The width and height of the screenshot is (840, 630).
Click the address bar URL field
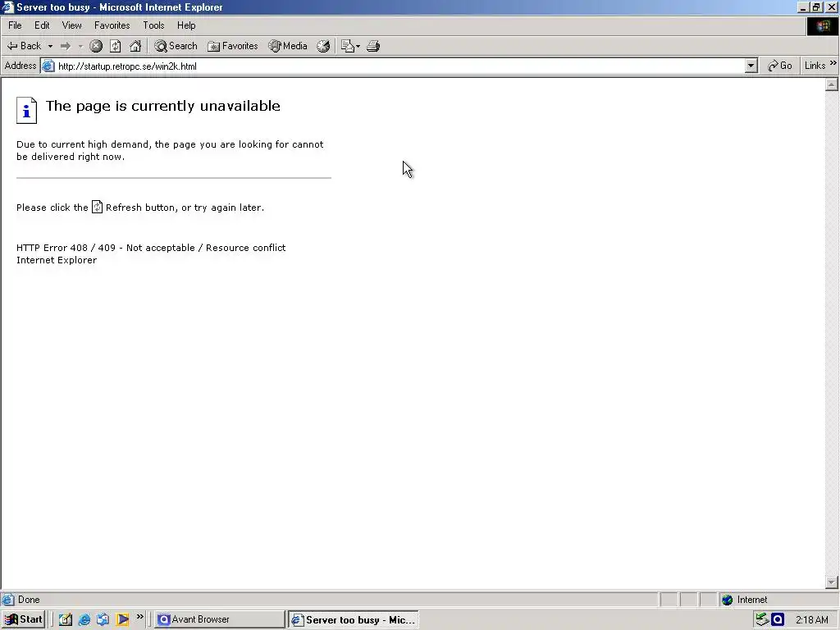(399, 66)
